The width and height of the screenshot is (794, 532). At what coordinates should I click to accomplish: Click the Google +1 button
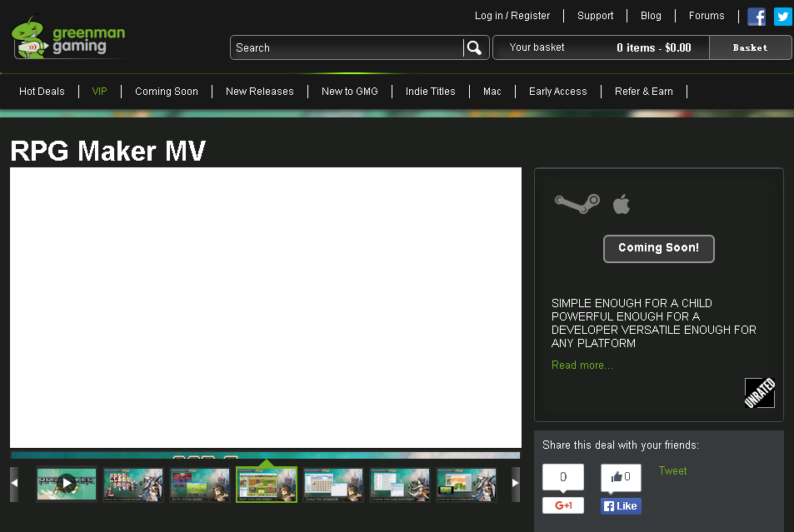click(x=563, y=505)
